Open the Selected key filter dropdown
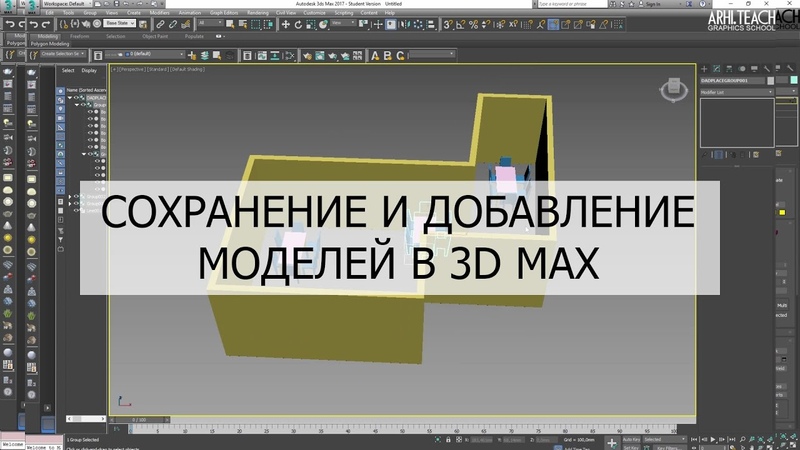 (x=664, y=439)
